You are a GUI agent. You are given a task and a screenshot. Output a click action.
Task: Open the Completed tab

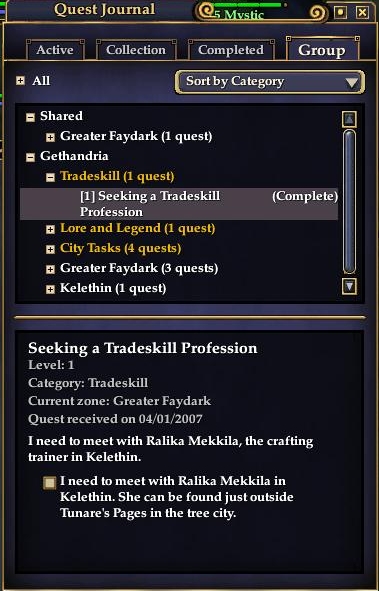coord(231,50)
